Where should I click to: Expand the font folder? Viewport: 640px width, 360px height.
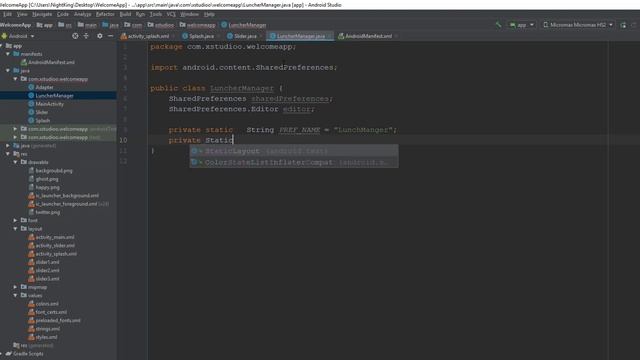(x=16, y=220)
